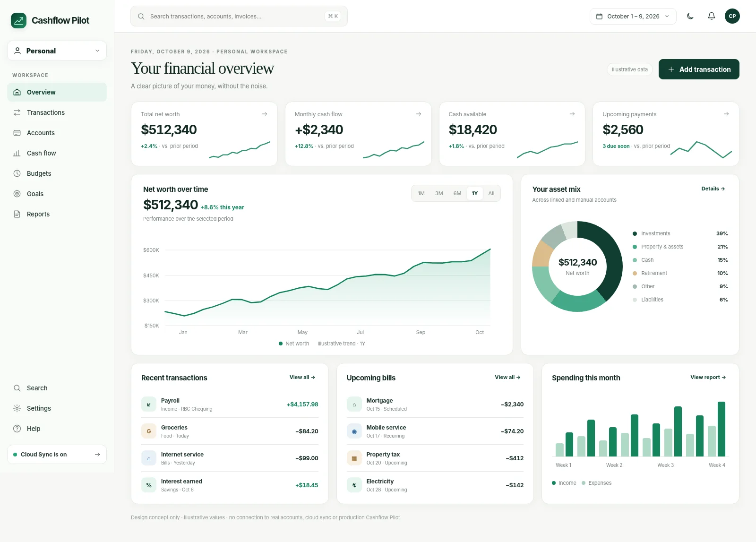Click the Mortgage bill house icon
Screen dimensions: 756x542
pyautogui.click(x=354, y=404)
